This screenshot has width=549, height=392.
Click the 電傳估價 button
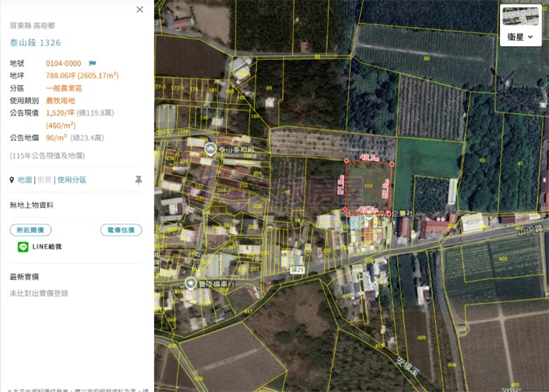121,230
